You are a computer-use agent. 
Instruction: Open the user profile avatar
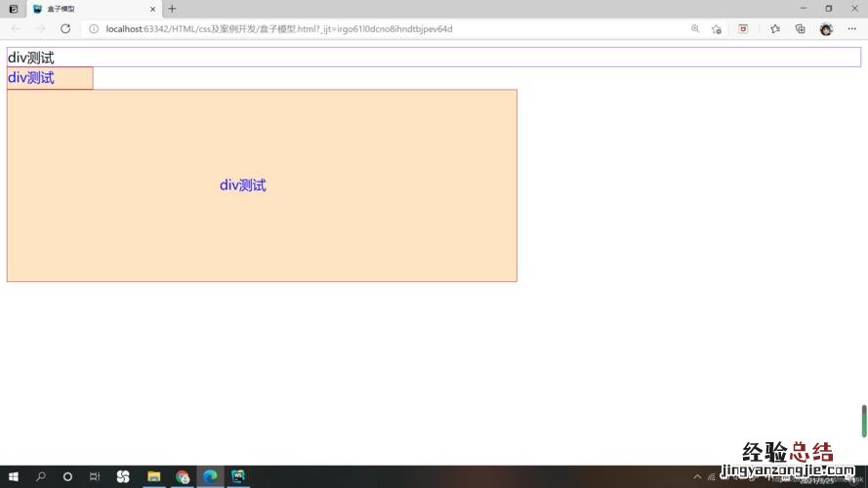click(826, 29)
